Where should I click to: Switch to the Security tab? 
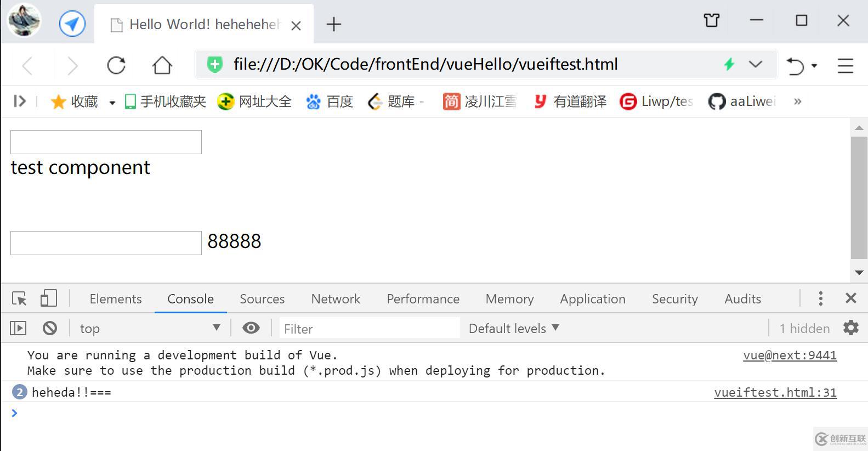coord(675,299)
